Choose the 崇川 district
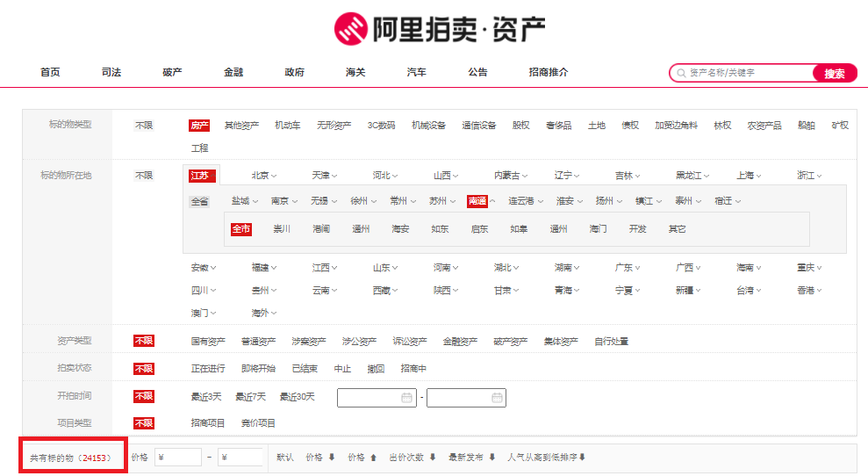Image resolution: width=868 pixels, height=476 pixels. click(x=282, y=229)
